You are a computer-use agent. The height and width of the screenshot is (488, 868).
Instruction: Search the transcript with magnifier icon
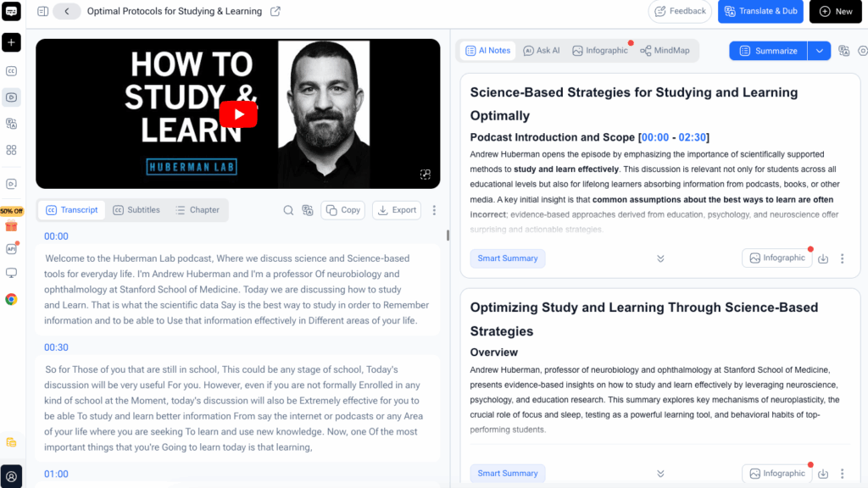288,210
